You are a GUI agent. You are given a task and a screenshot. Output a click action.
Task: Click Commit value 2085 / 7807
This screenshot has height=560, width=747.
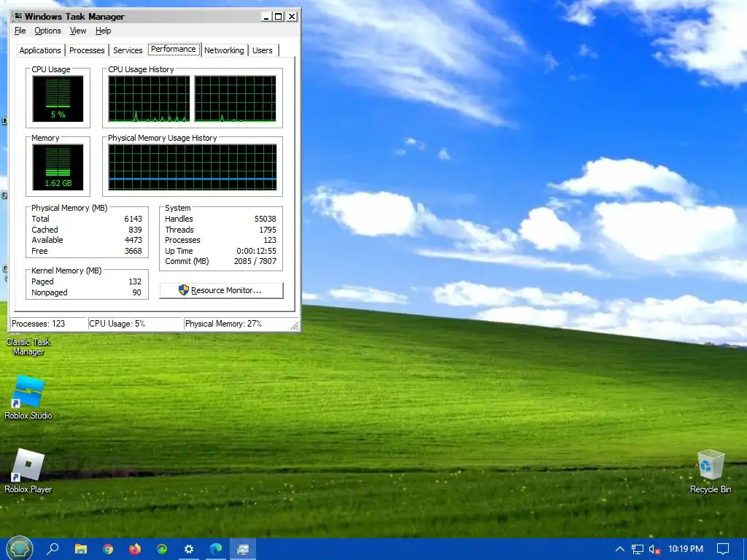pyautogui.click(x=255, y=262)
